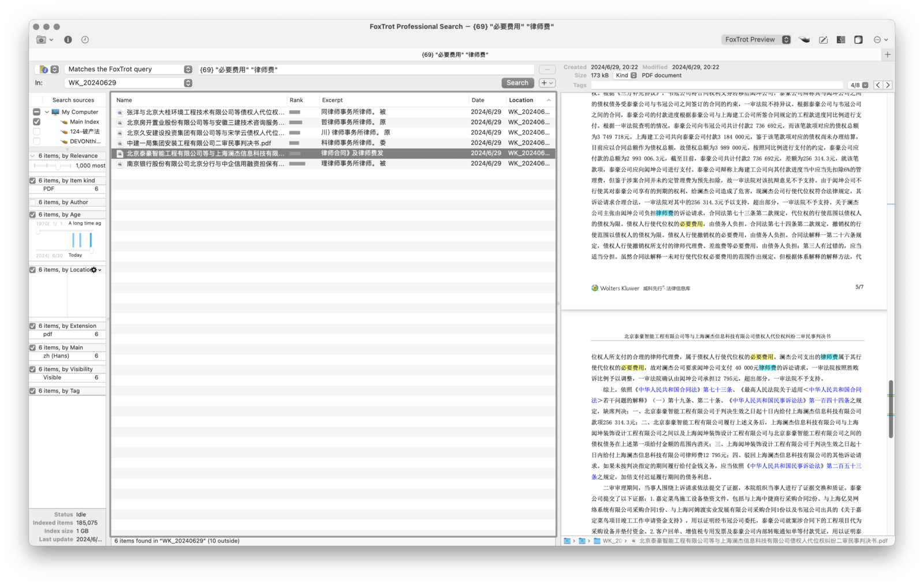This screenshot has width=924, height=584.
Task: Select result 中建一局集团安装工程有限公司
Action: 333,143
